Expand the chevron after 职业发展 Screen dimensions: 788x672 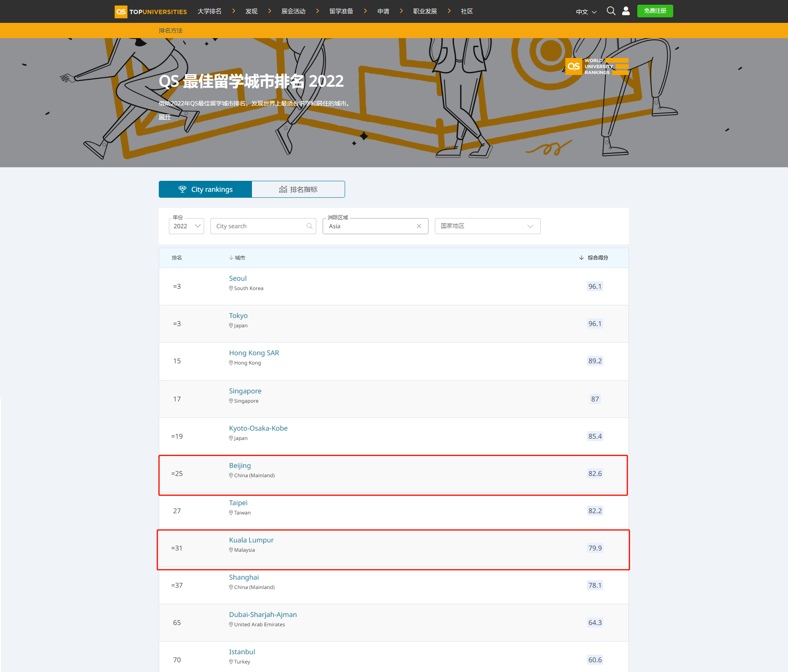pyautogui.click(x=449, y=11)
